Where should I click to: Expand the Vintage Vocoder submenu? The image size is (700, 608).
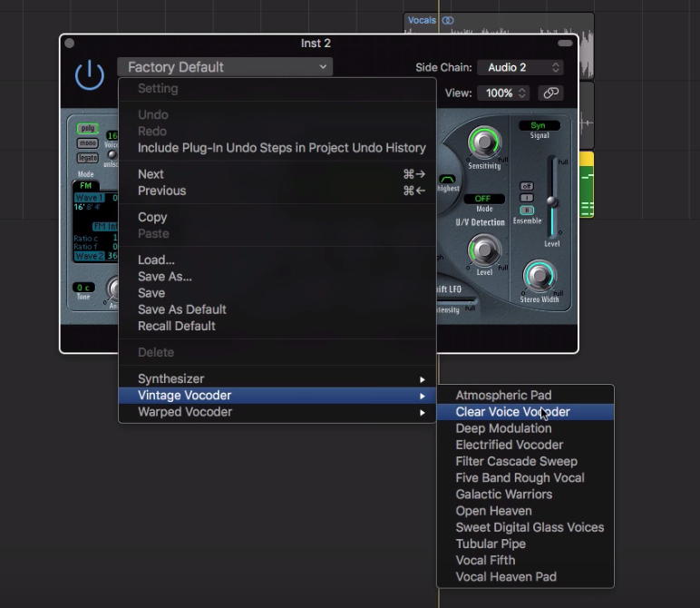tap(277, 396)
